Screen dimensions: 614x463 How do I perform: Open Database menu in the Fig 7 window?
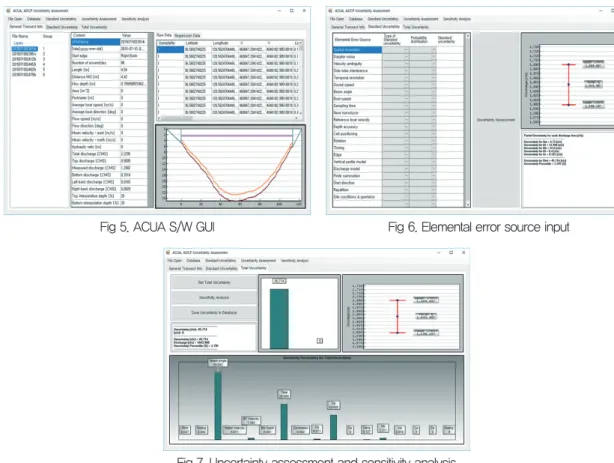[193, 260]
